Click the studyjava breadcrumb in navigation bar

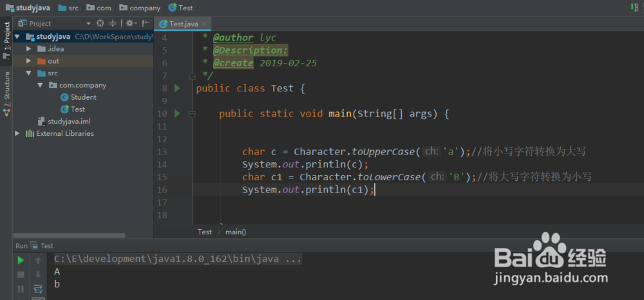click(x=28, y=8)
